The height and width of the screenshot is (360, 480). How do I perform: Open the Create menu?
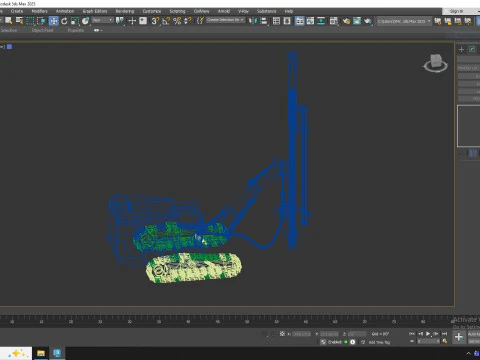[x=17, y=11]
